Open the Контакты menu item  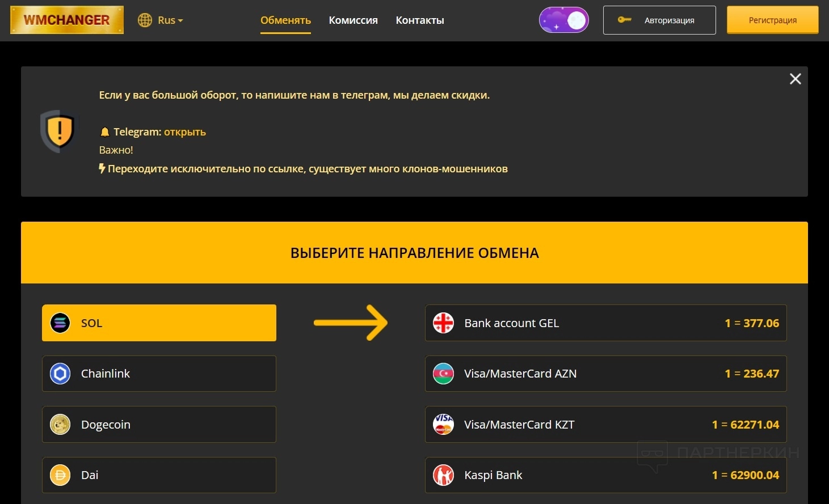[420, 20]
